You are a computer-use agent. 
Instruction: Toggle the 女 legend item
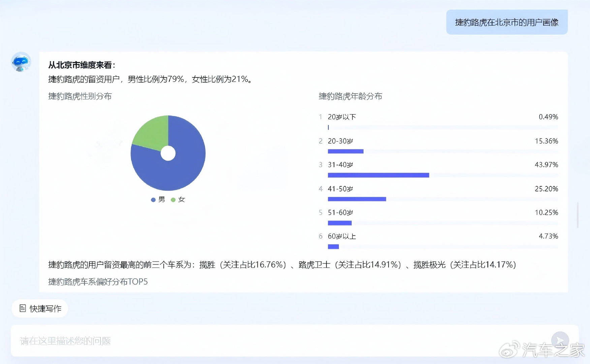tap(178, 200)
